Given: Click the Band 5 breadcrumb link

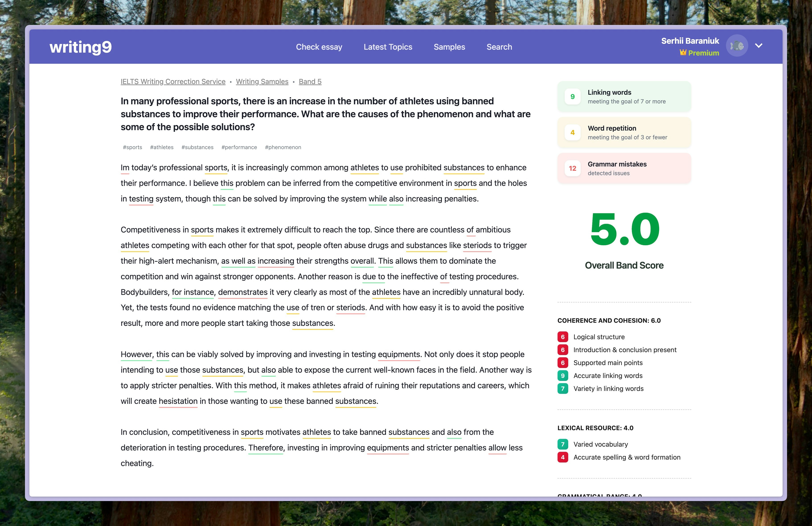Looking at the screenshot, I should tap(310, 82).
